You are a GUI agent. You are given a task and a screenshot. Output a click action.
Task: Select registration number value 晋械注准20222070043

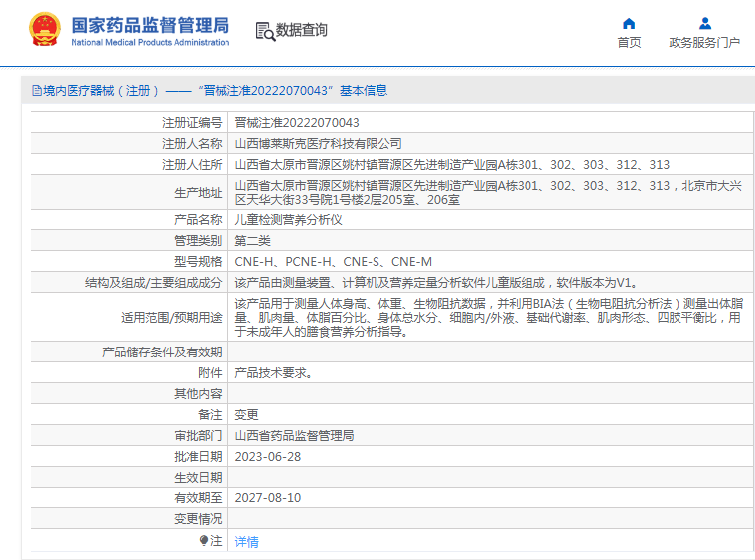click(297, 123)
